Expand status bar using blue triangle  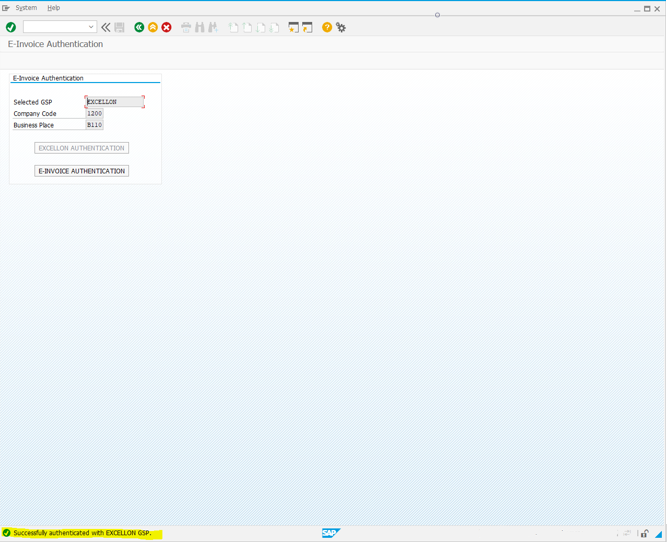(x=659, y=534)
